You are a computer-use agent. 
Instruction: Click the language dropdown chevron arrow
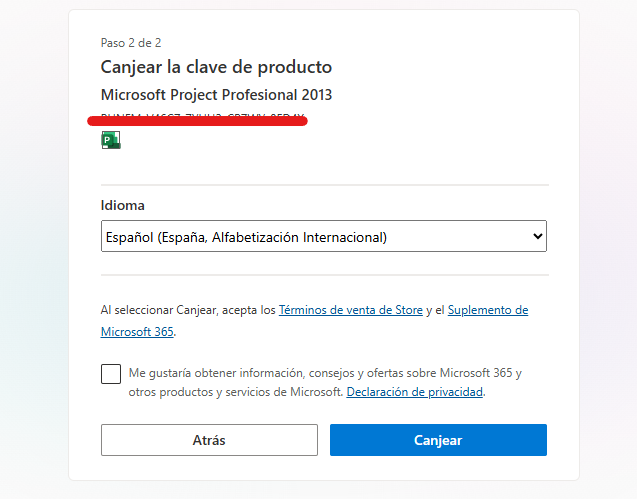click(537, 237)
